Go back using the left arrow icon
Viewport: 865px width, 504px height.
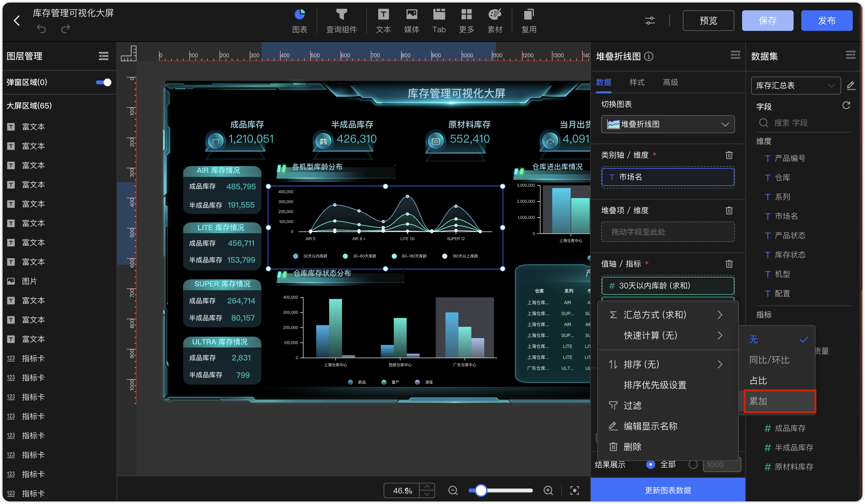[x=16, y=21]
